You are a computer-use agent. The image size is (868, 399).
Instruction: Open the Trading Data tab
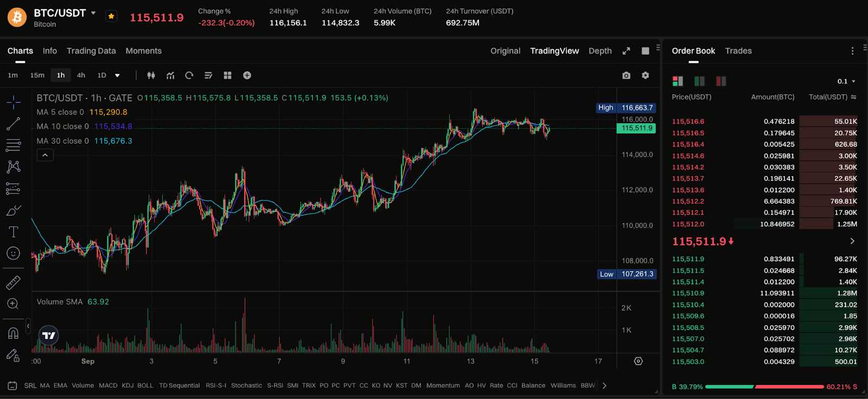pos(91,51)
